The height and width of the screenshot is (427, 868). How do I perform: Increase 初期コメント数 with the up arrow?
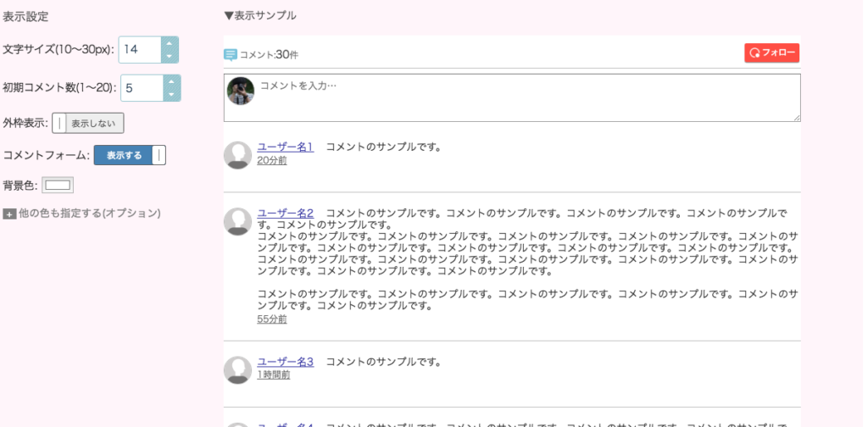tap(172, 81)
